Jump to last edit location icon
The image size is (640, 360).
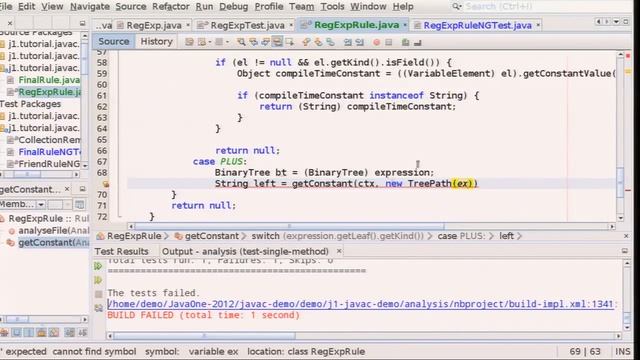(189, 42)
